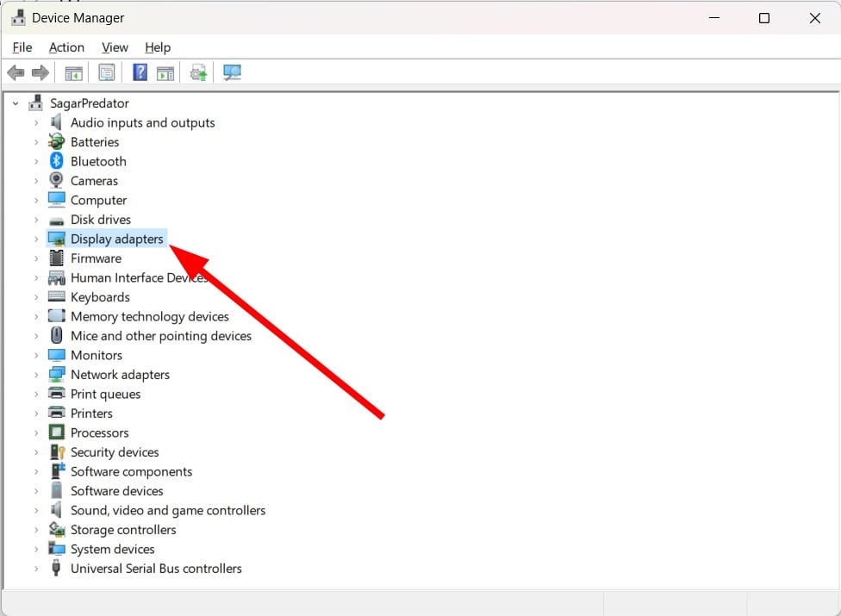The width and height of the screenshot is (841, 616).
Task: Click Show/Hide Action Pane toolbar icon
Action: point(165,73)
